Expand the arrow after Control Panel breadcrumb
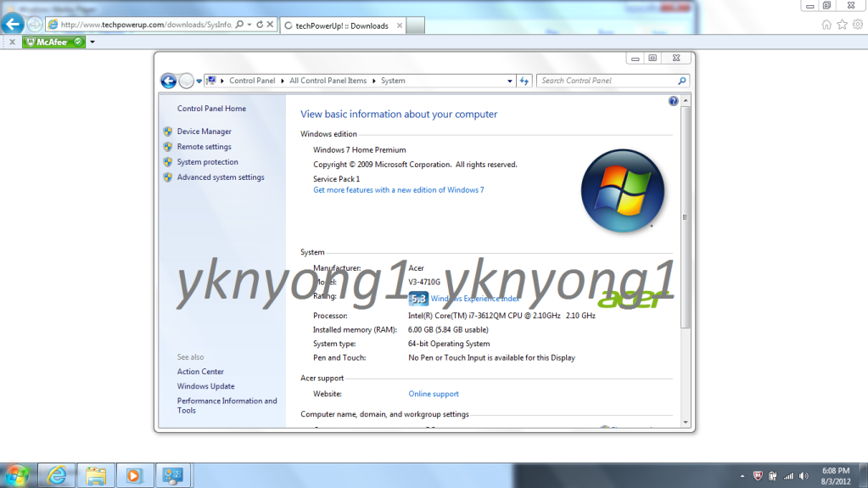The height and width of the screenshot is (488, 868). [283, 81]
